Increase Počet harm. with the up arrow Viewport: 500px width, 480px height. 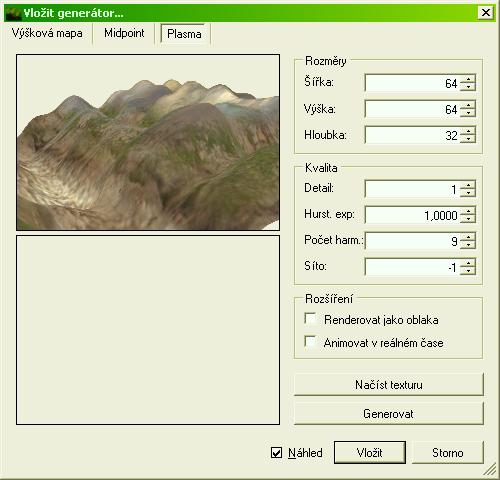pyautogui.click(x=468, y=237)
